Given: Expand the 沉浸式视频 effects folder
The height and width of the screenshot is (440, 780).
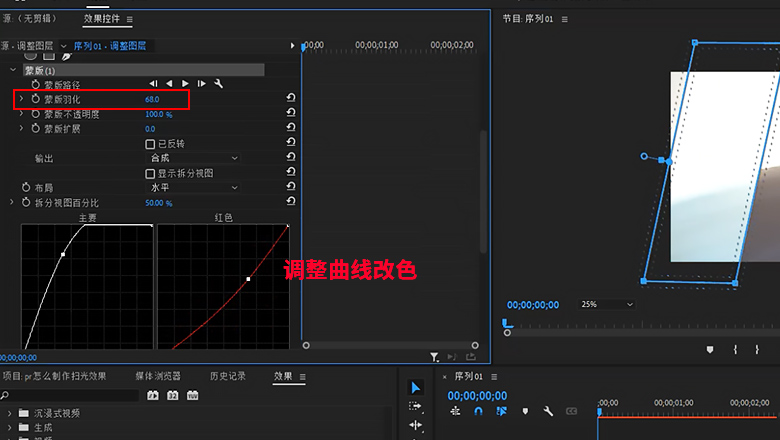Looking at the screenshot, I should tap(9, 413).
